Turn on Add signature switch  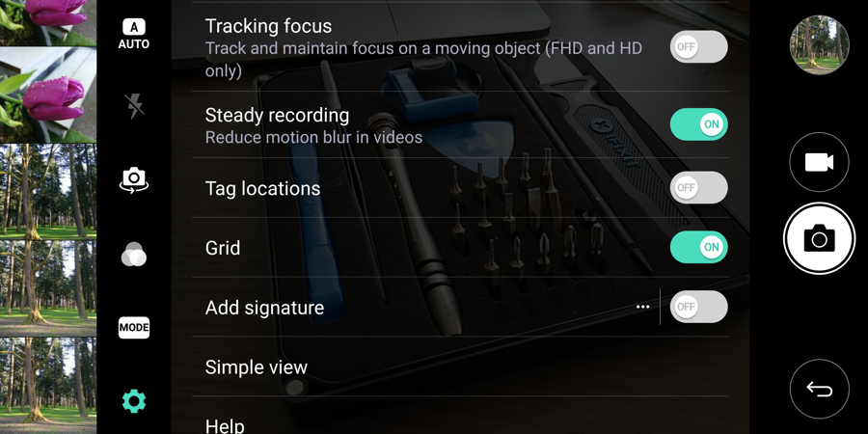coord(698,307)
